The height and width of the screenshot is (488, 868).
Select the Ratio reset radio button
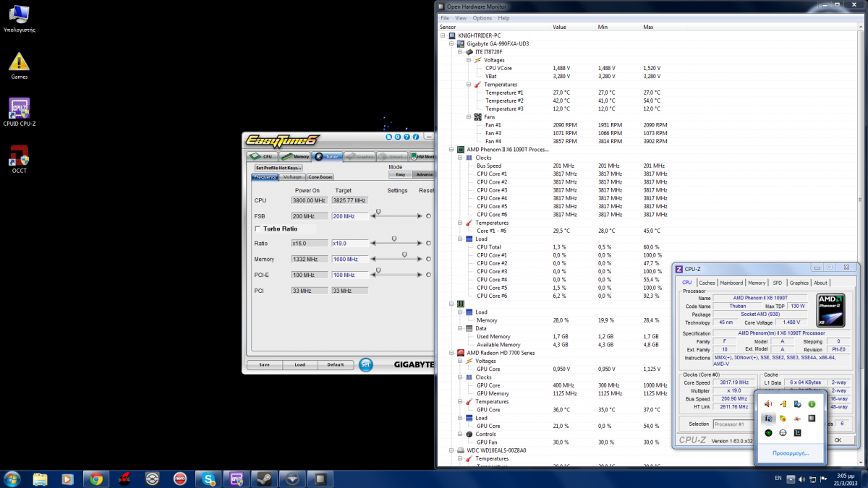coord(428,244)
